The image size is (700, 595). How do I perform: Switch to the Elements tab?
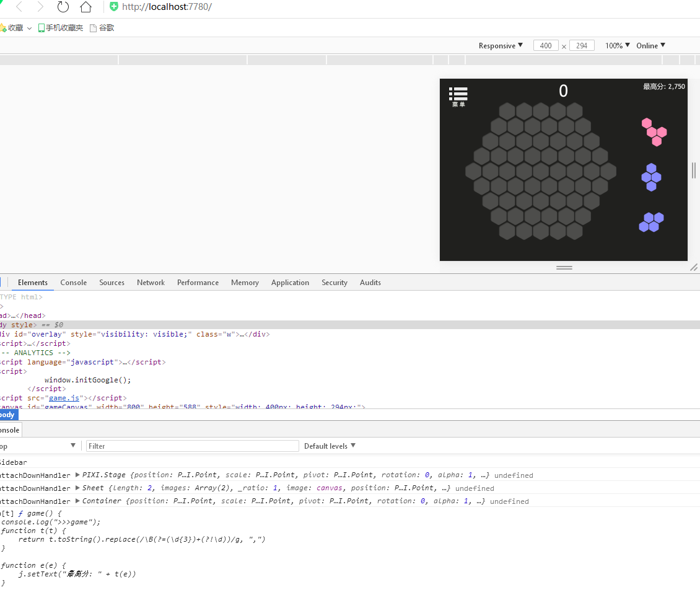pos(33,283)
